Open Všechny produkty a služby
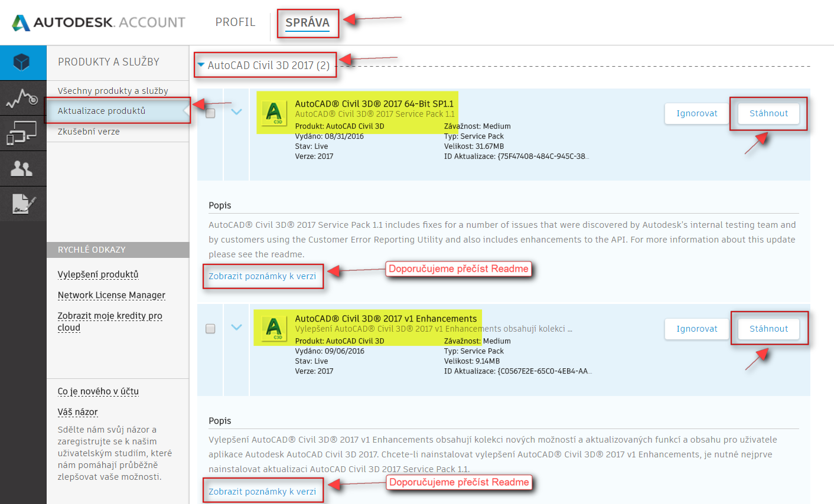The image size is (834, 504). pos(113,91)
